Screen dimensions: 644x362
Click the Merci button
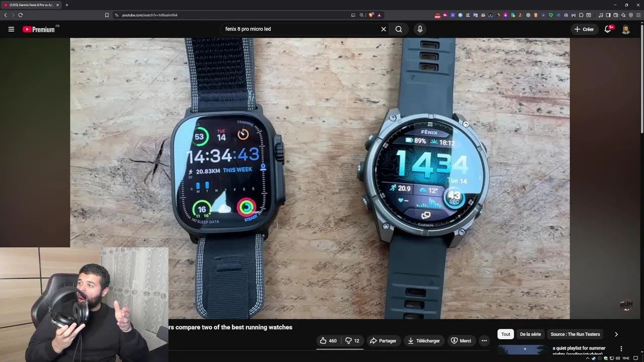(x=461, y=341)
